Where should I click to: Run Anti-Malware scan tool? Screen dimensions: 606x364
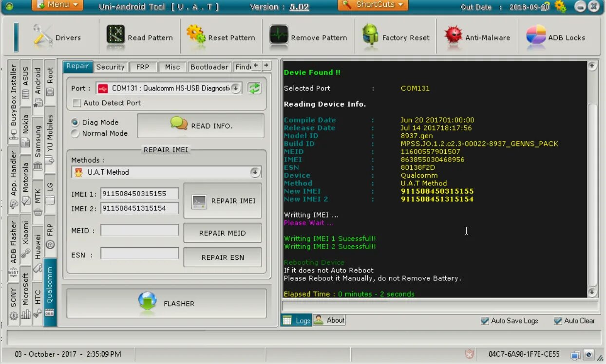coord(477,37)
